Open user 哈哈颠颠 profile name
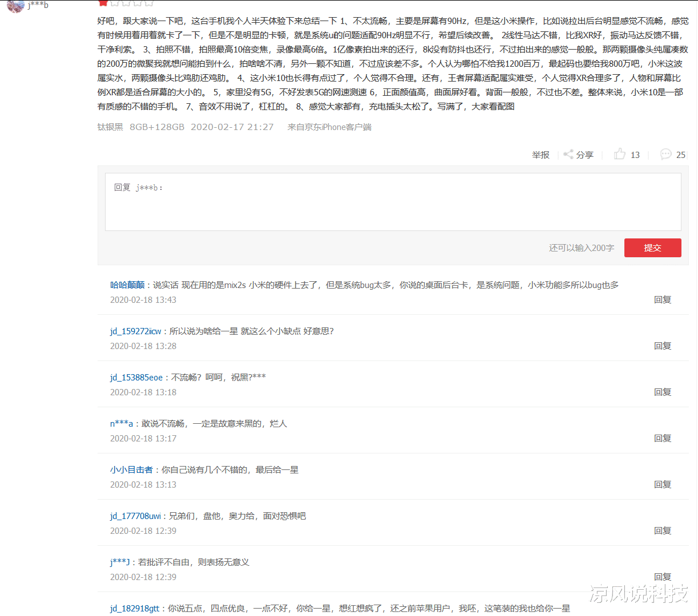The image size is (698, 616). pyautogui.click(x=127, y=285)
